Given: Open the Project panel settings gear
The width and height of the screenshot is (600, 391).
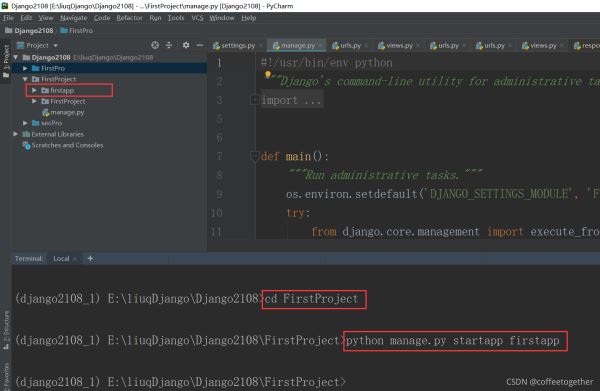Looking at the screenshot, I should pyautogui.click(x=186, y=45).
